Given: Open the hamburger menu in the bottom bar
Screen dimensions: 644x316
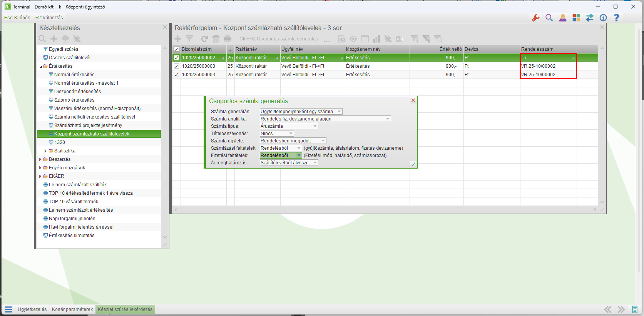Looking at the screenshot, I should pyautogui.click(x=8, y=309).
